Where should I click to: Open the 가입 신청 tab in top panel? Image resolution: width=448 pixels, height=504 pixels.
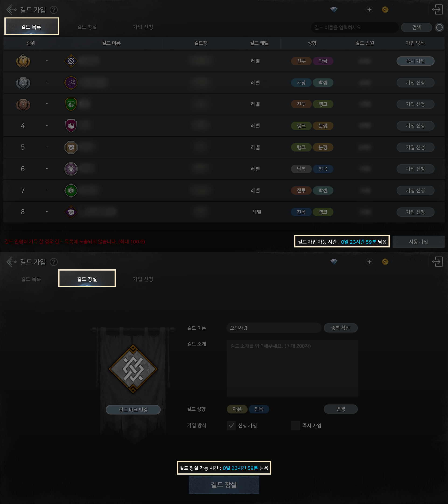(143, 27)
